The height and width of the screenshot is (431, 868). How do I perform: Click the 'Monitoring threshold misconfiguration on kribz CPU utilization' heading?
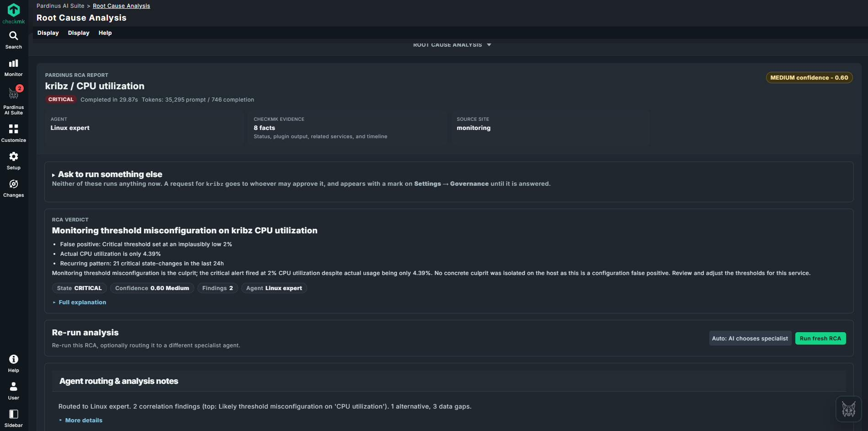[185, 231]
